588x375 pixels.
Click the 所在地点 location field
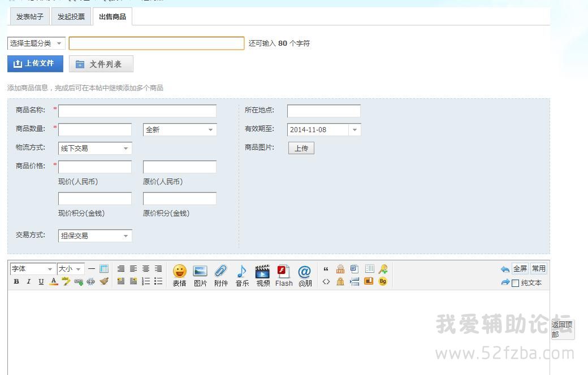[324, 111]
